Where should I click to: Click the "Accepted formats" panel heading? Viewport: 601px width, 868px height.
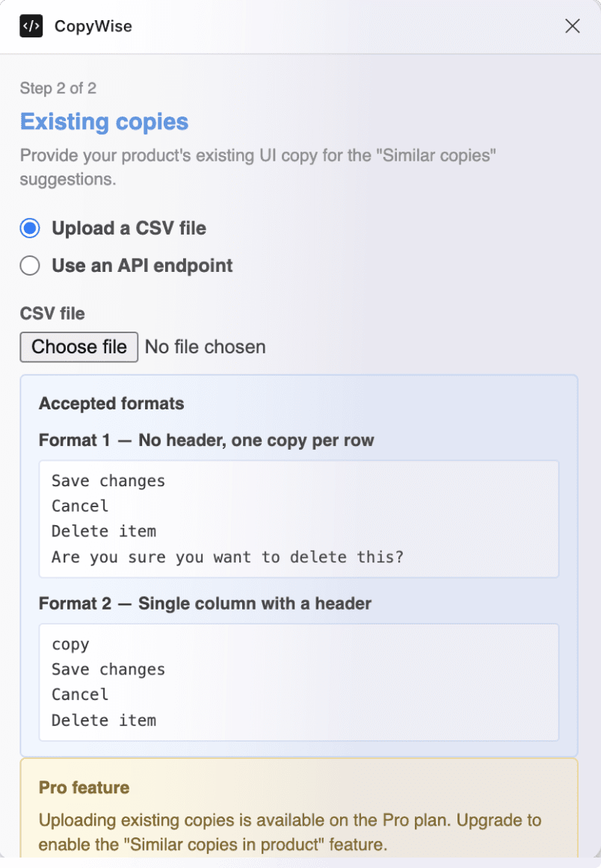tap(111, 403)
